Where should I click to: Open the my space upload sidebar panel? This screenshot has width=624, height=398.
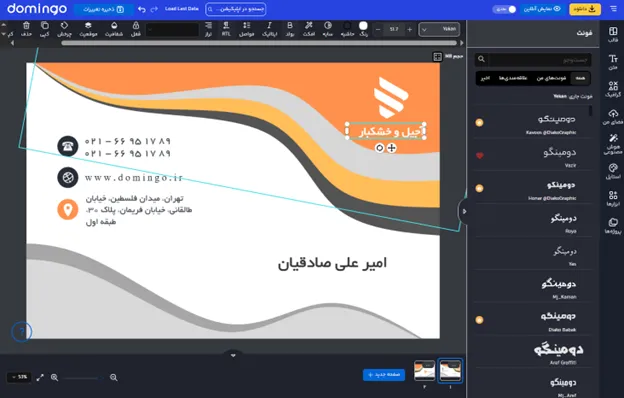point(613,117)
